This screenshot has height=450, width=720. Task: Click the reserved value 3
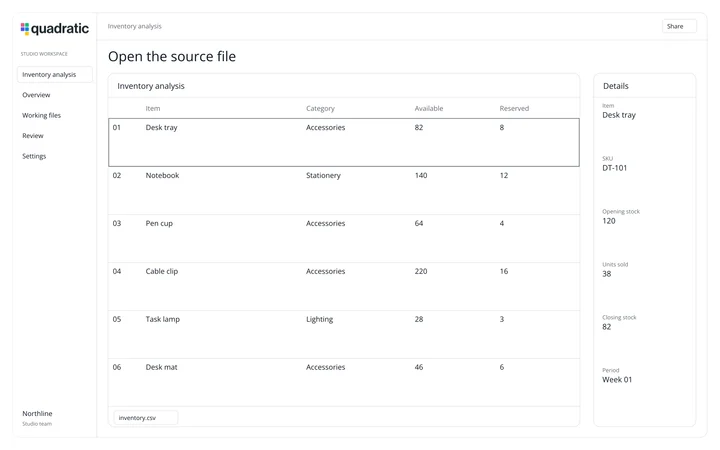coord(502,319)
